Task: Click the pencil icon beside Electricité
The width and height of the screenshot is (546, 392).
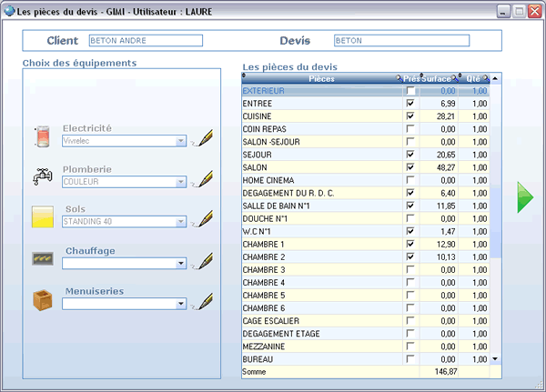Action: pyautogui.click(x=207, y=138)
